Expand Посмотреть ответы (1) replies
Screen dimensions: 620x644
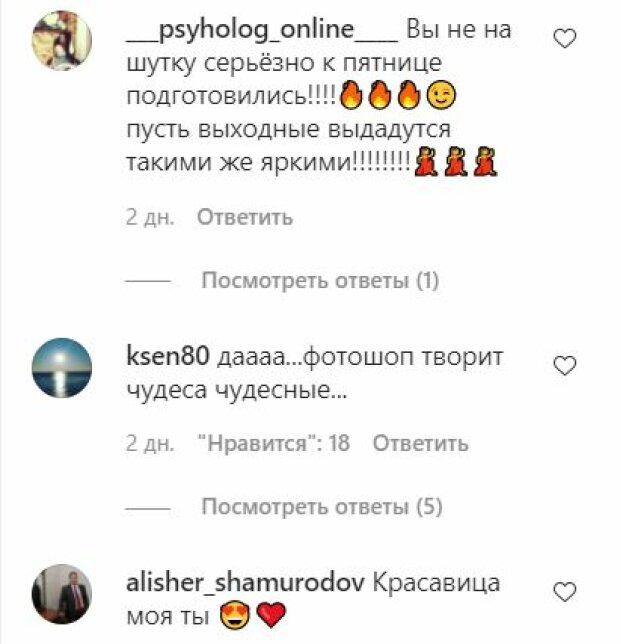320,281
